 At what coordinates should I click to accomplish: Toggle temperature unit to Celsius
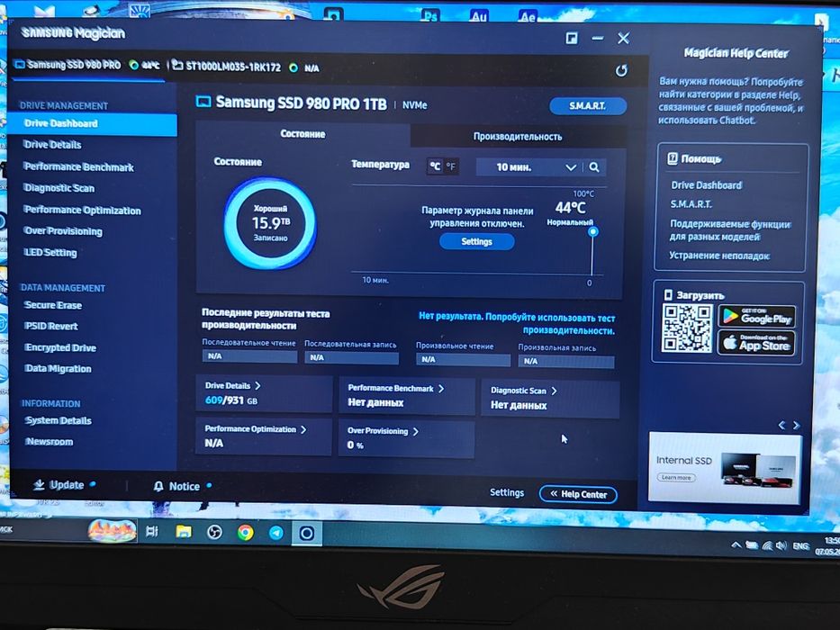[435, 166]
